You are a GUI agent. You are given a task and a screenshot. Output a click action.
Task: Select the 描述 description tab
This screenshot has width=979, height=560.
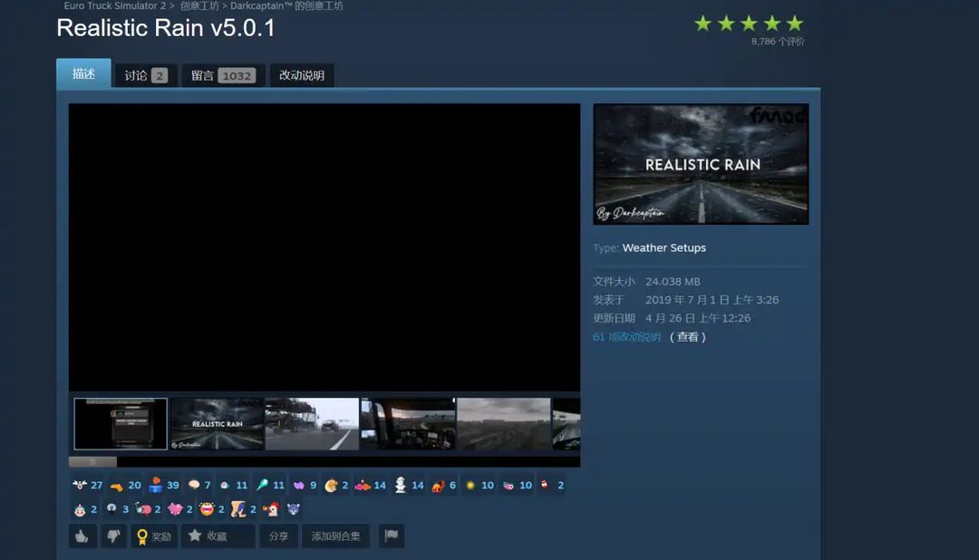[83, 73]
